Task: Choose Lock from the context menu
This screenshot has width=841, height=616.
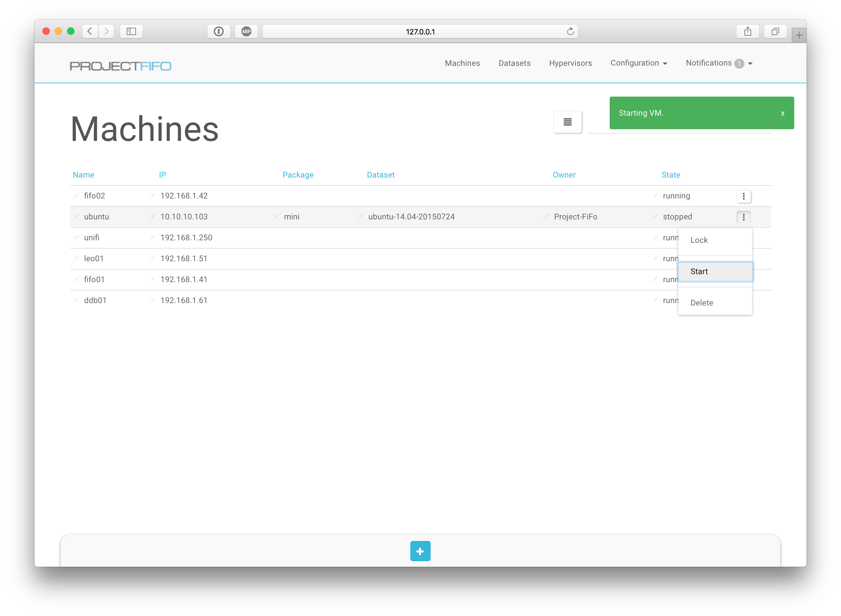Action: pyautogui.click(x=715, y=240)
